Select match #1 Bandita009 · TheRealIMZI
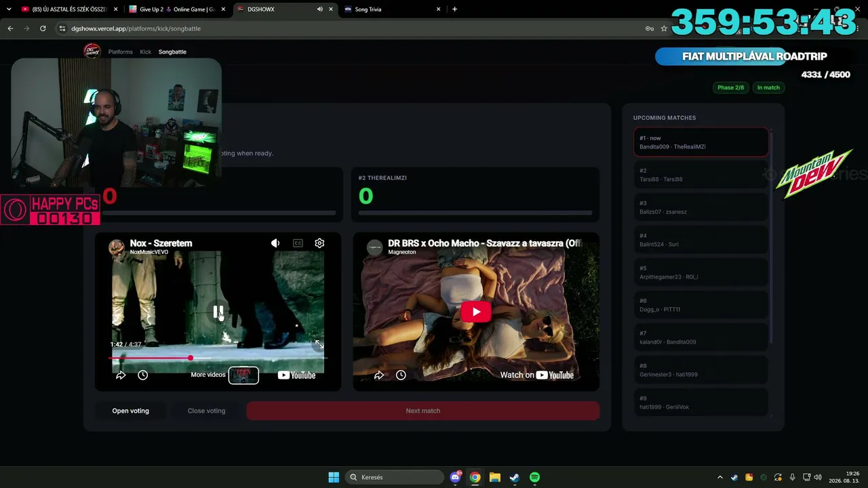Viewport: 868px width, 488px height. (x=701, y=142)
